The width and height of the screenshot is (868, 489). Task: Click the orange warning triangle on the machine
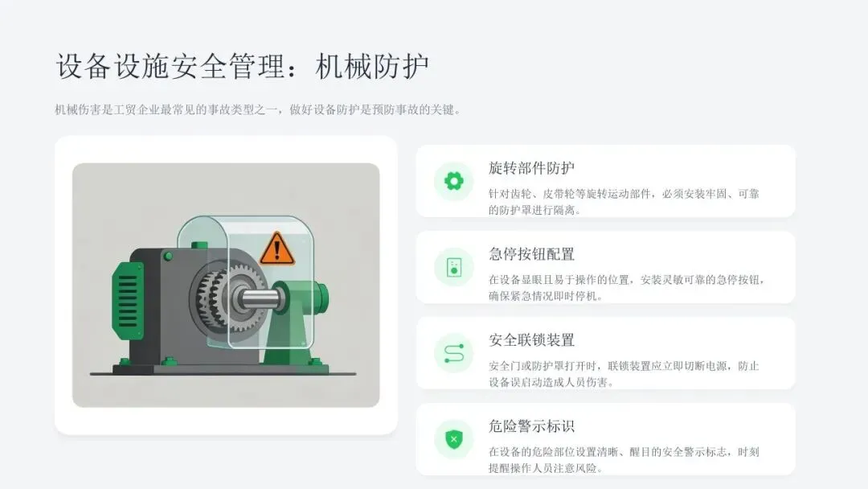tap(276, 249)
